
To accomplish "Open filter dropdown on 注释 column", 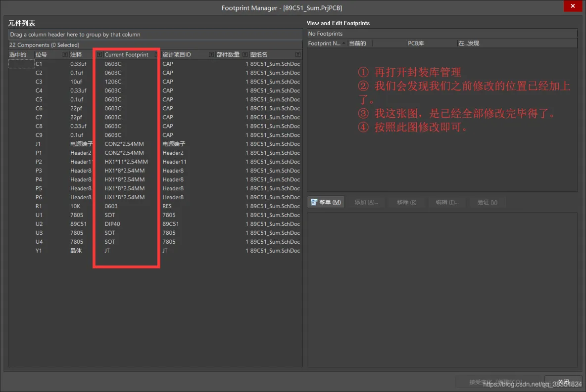I will (99, 54).
